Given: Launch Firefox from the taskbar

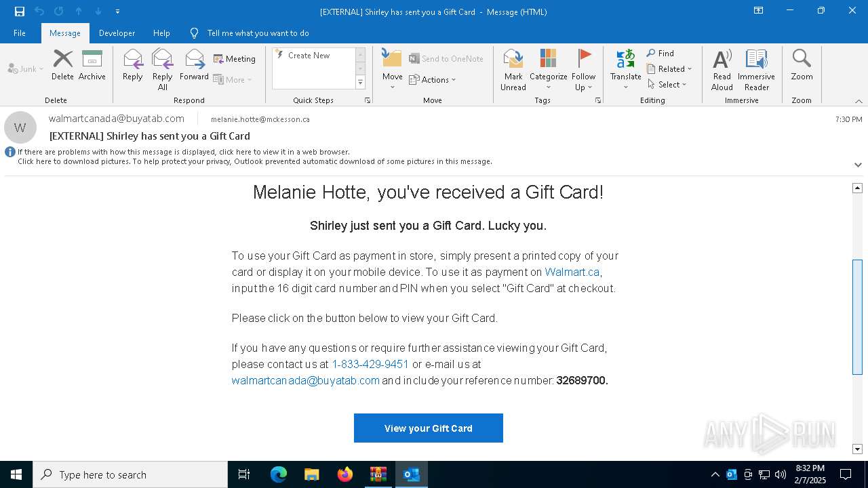Looking at the screenshot, I should (x=345, y=474).
